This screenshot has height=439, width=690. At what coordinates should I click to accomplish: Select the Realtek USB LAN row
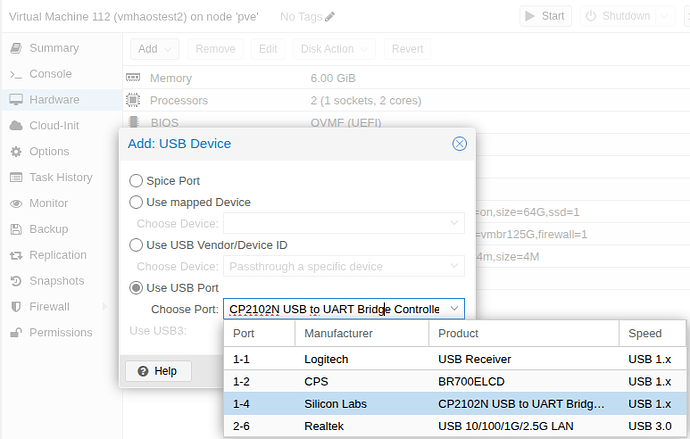(454, 426)
